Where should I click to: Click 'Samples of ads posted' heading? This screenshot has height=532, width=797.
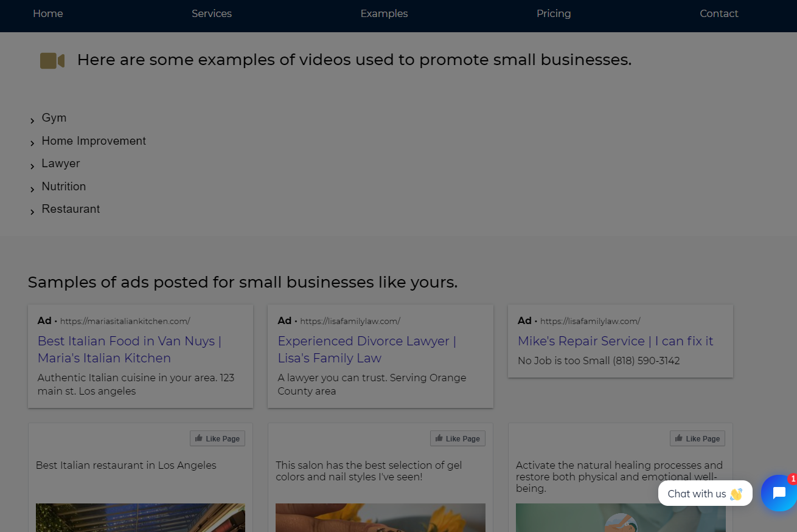click(243, 283)
